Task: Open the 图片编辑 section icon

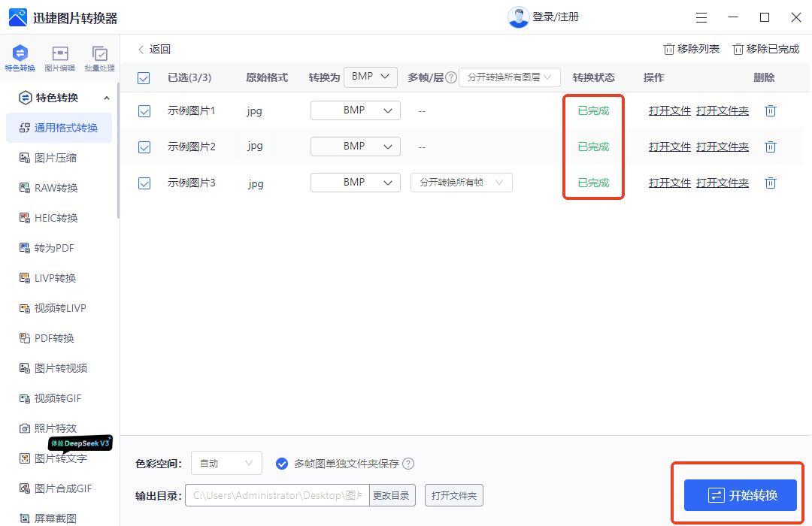Action: coord(59,58)
